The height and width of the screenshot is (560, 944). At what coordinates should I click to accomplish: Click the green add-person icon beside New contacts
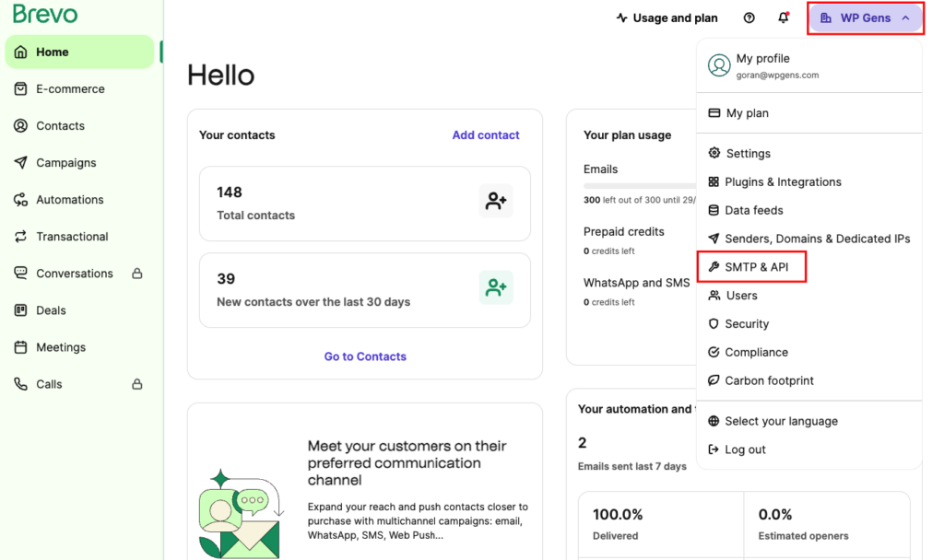[x=496, y=287]
